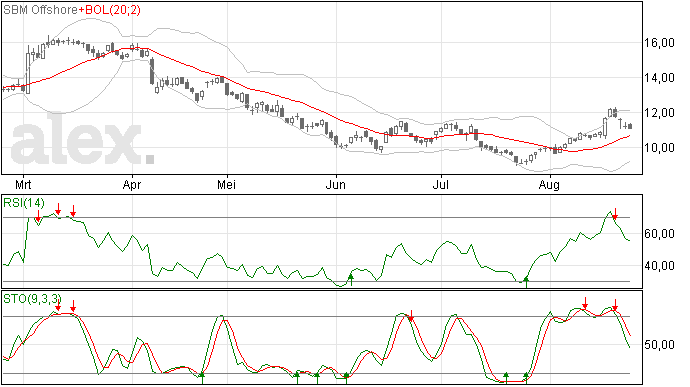Click the RSI green buy arrow in June
The width and height of the screenshot is (690, 387).
click(351, 280)
